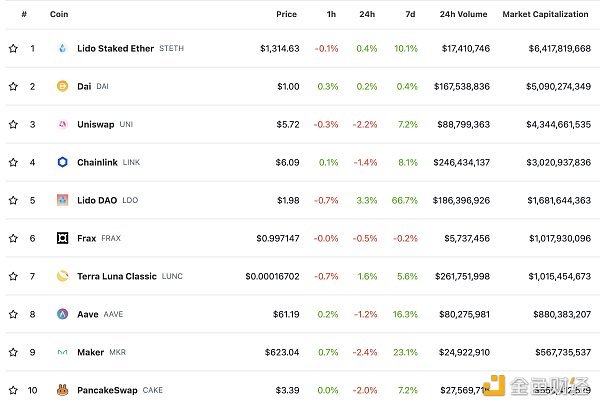
Task: Open the Maker coin page link
Action: point(91,352)
